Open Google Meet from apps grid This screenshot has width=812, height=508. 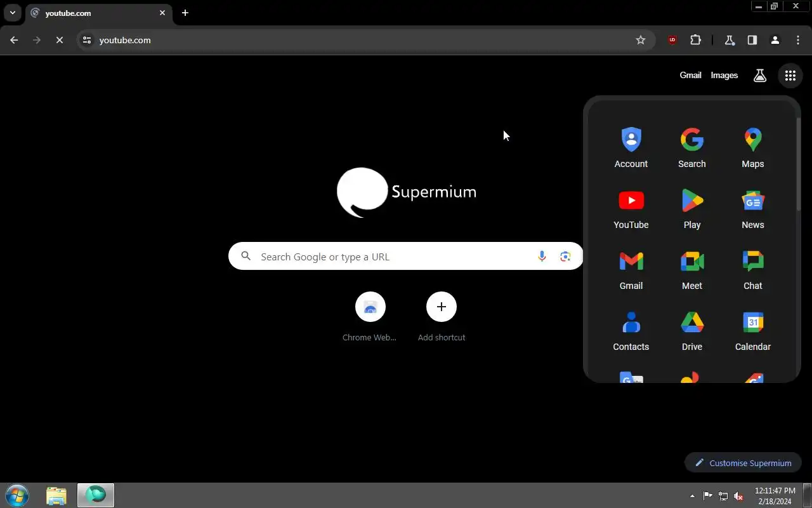click(x=692, y=269)
